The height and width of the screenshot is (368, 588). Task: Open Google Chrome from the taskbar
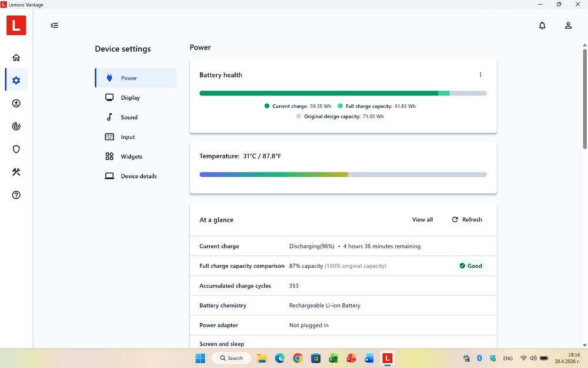click(x=298, y=358)
